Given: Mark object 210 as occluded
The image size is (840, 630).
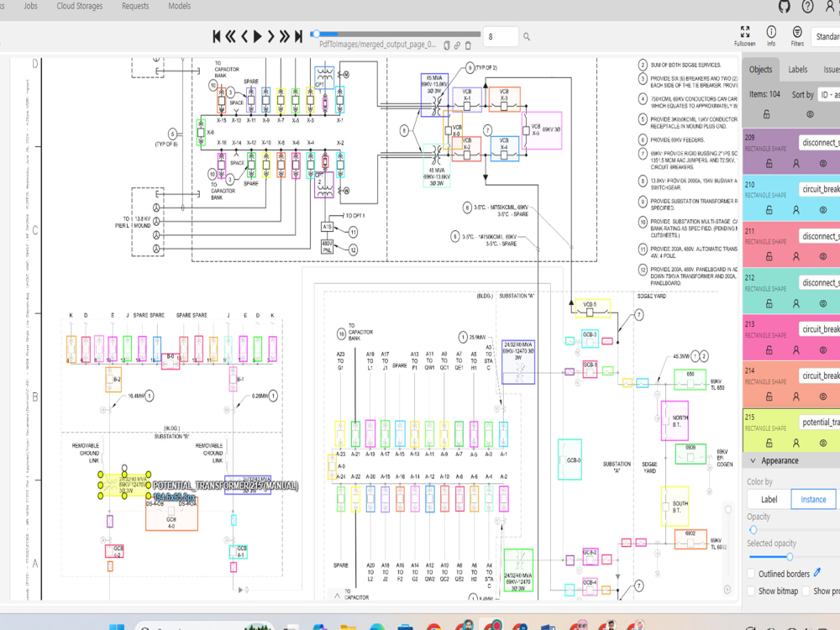Looking at the screenshot, I should (x=796, y=210).
